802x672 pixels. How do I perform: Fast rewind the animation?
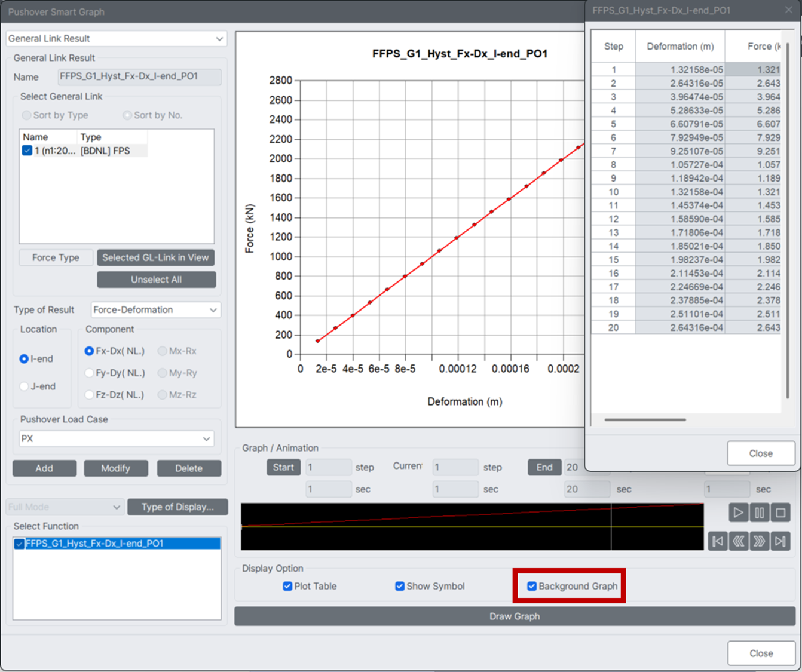pyautogui.click(x=739, y=541)
